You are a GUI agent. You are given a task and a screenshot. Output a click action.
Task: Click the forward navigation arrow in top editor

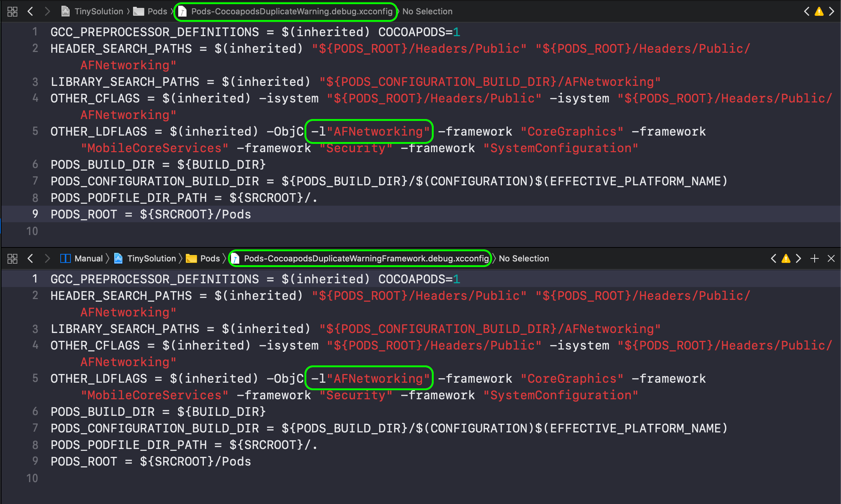point(47,11)
